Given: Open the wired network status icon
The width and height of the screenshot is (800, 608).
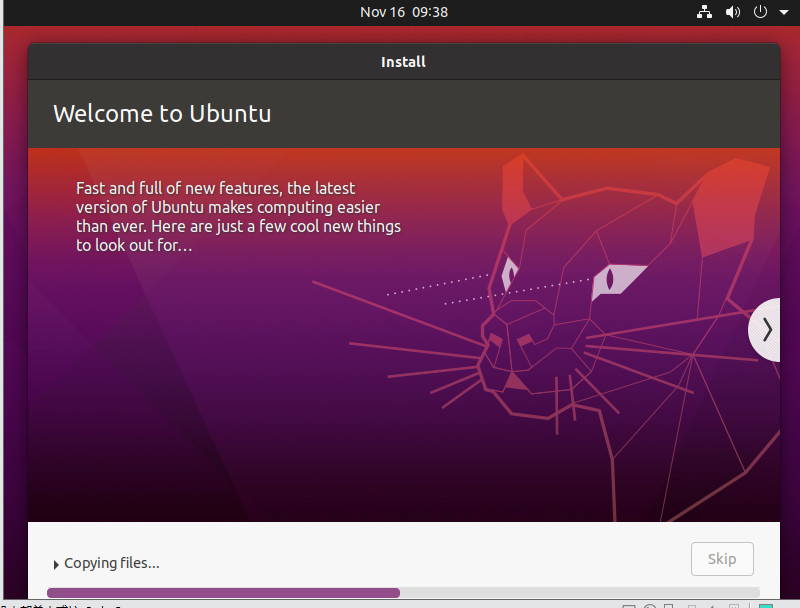Looking at the screenshot, I should tap(704, 12).
